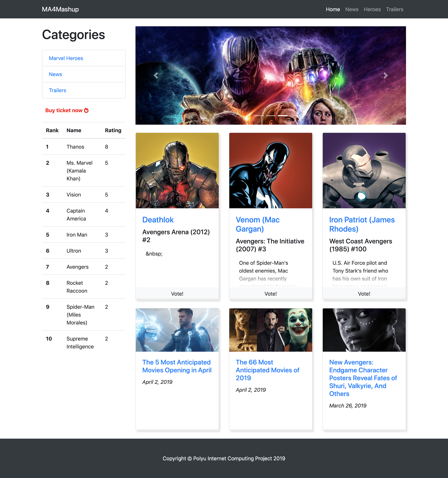Screen dimensions: 448x478
Task: Vote for Deathlok
Action: point(177,293)
